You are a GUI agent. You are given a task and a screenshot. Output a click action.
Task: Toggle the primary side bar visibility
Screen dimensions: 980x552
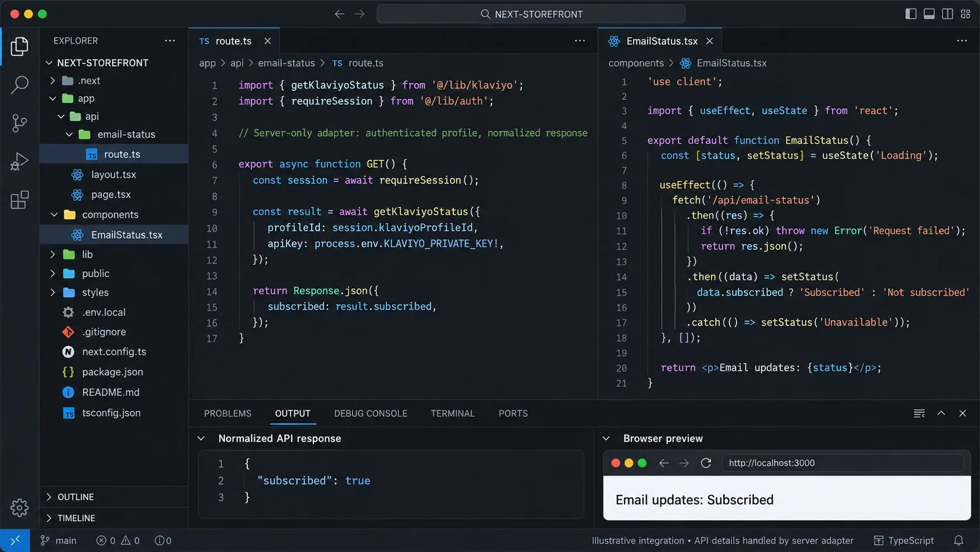(911, 14)
